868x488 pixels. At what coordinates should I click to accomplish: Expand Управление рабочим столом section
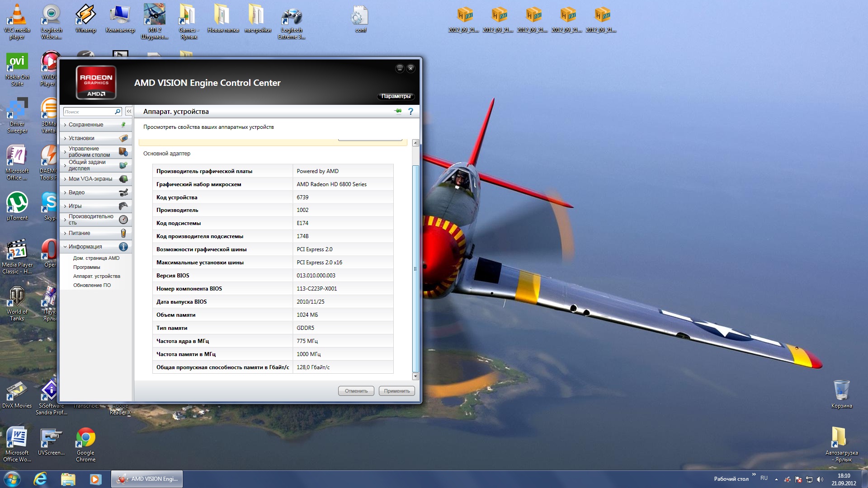tap(89, 152)
